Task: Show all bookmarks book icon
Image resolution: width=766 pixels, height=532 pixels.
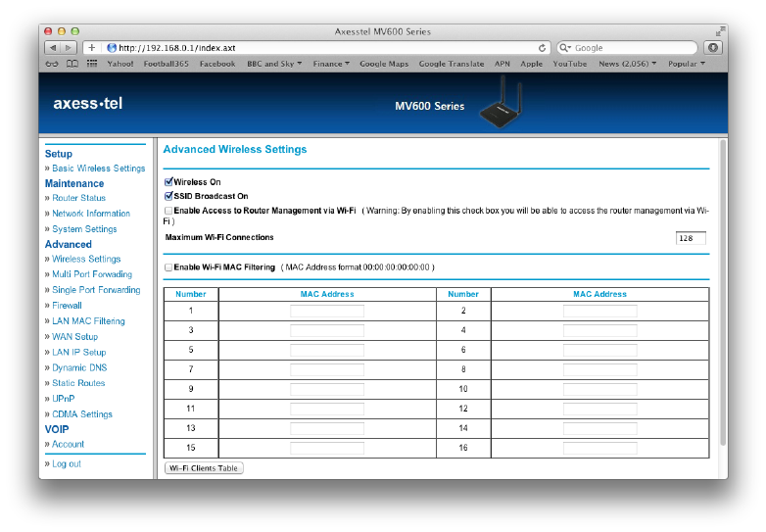Action: pyautogui.click(x=72, y=64)
